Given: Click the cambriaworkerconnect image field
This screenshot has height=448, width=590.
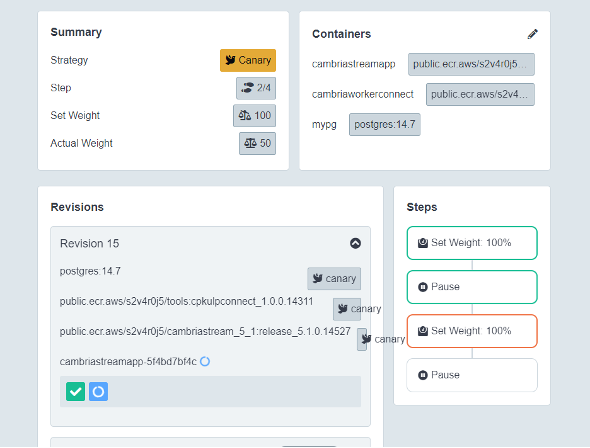Looking at the screenshot, I should tap(480, 94).
